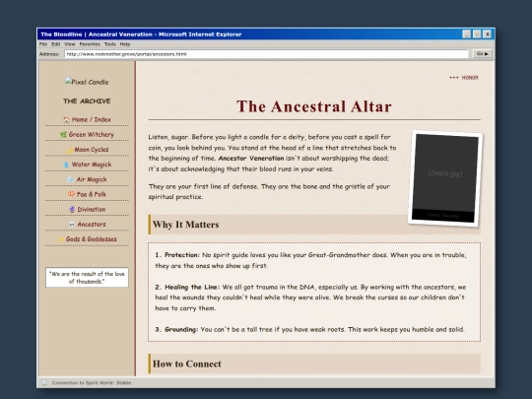The image size is (532, 399).
Task: Click the status bar page icon
Action: tap(44, 383)
